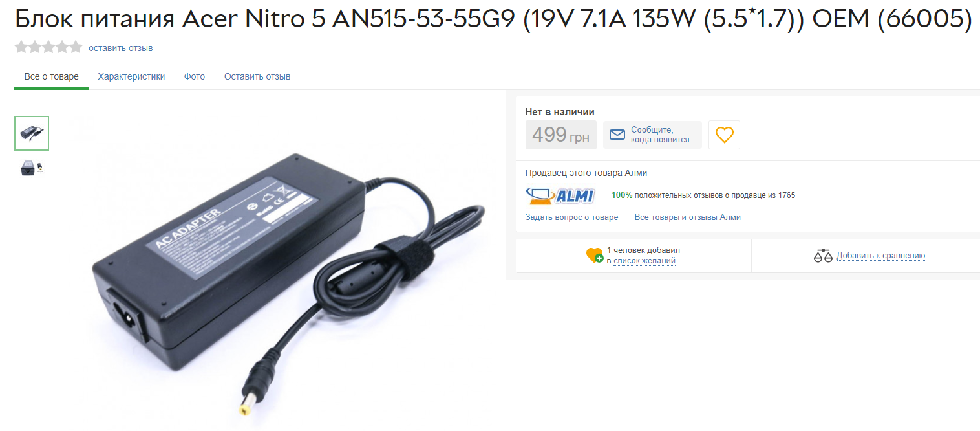The height and width of the screenshot is (431, 980).
Task: Click the heart wishlist icon button
Action: pos(724,135)
